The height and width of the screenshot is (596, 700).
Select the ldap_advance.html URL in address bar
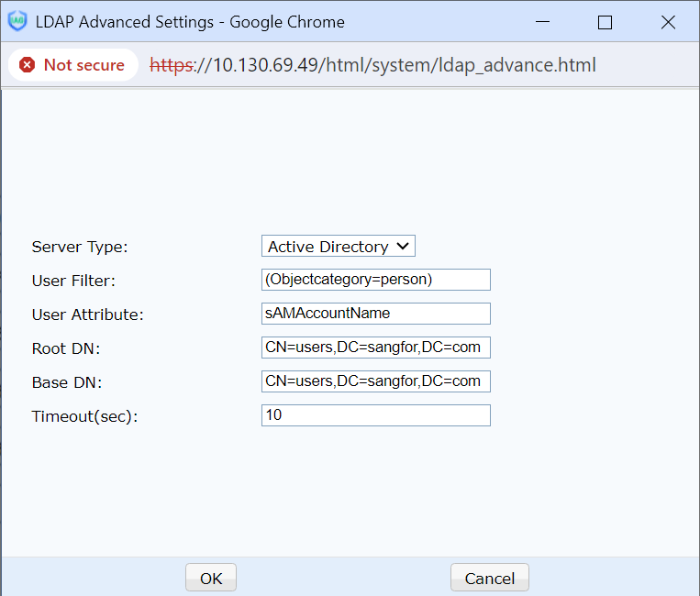[x=372, y=65]
